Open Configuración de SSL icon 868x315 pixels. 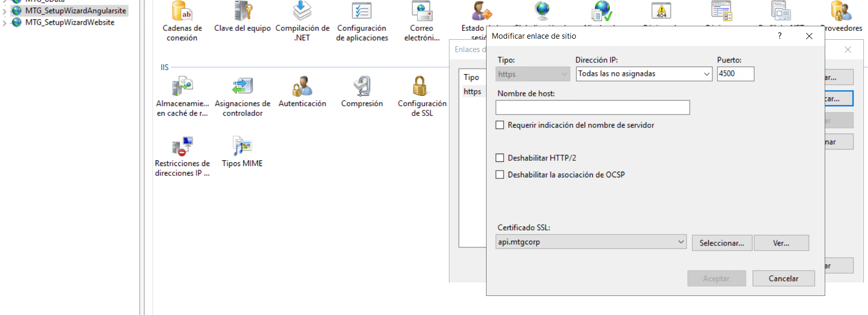421,87
